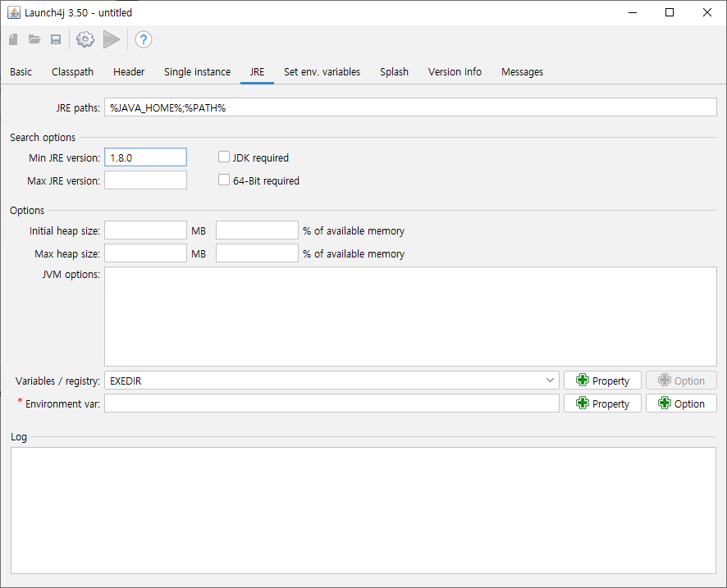Viewport: 727px width, 588px height.
Task: Minimize the Launch4j window
Action: [633, 12]
